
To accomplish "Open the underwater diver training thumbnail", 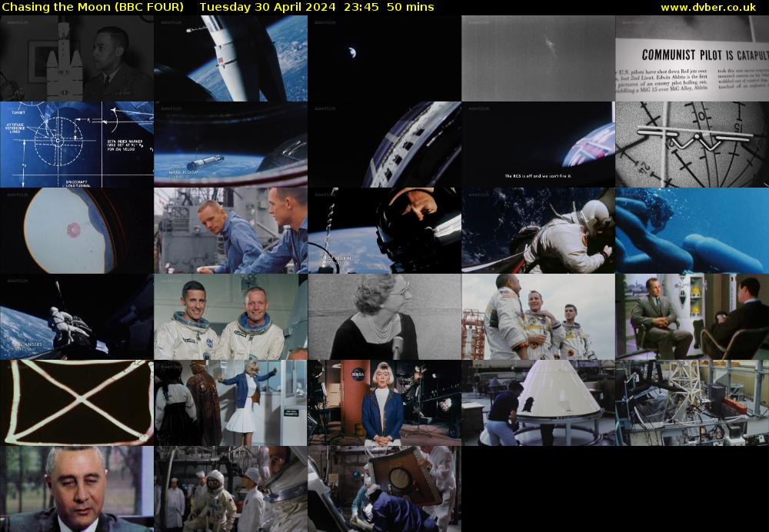I will coord(692,231).
